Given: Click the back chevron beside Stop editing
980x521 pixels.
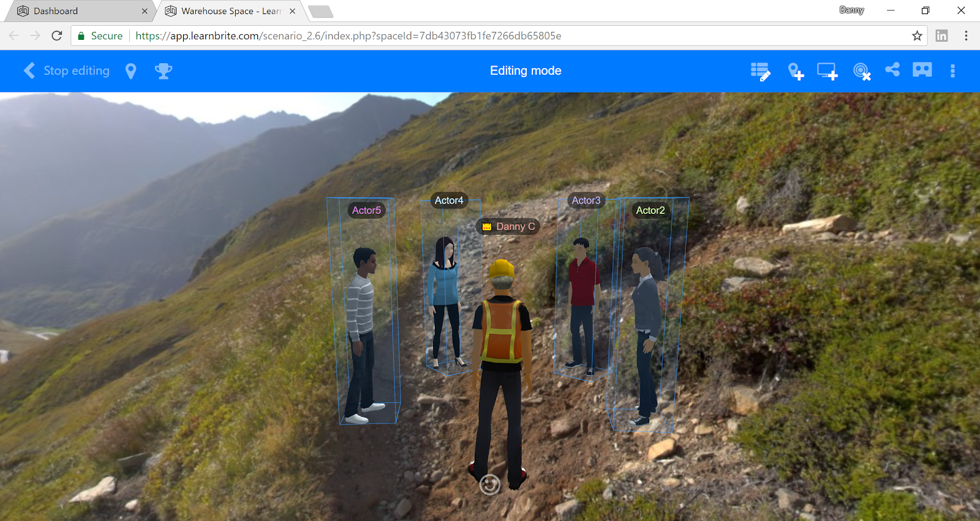Looking at the screenshot, I should (x=29, y=71).
